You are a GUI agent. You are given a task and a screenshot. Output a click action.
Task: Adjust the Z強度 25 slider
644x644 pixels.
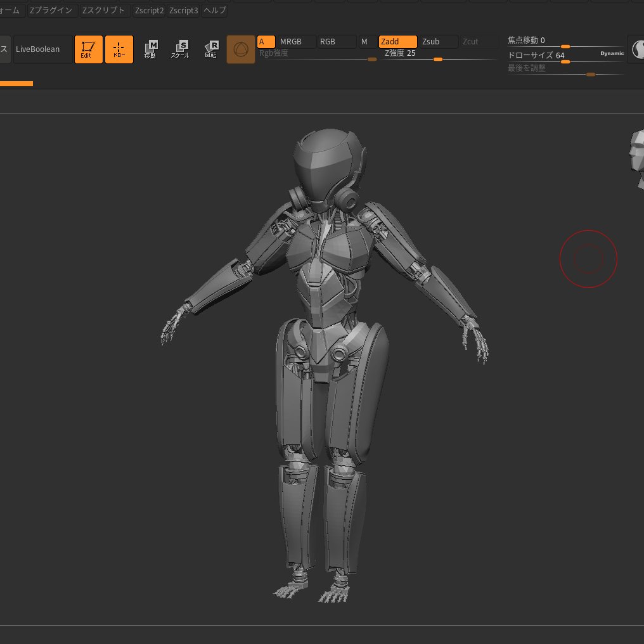click(x=439, y=55)
